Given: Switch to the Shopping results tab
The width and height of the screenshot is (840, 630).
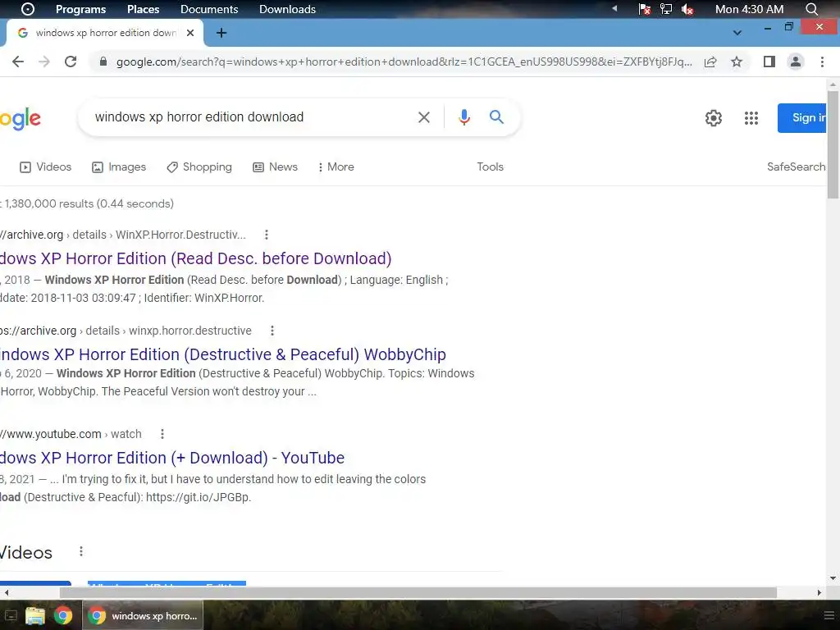Looking at the screenshot, I should tap(199, 167).
